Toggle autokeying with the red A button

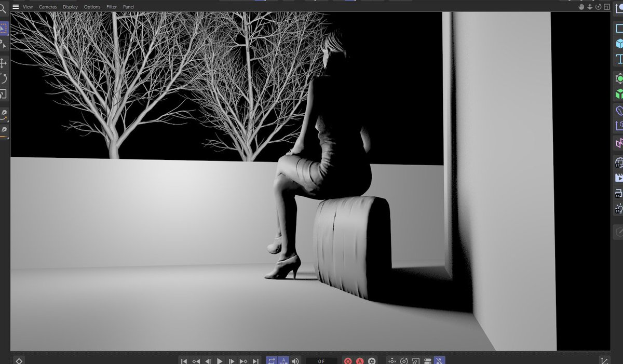pyautogui.click(x=360, y=361)
